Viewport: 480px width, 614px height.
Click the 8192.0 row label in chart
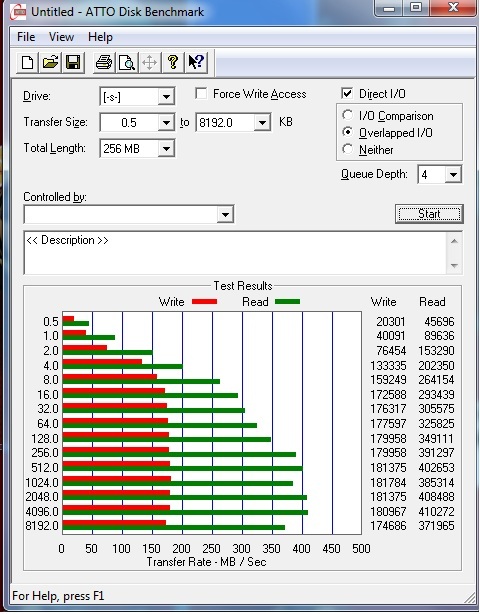(x=42, y=526)
